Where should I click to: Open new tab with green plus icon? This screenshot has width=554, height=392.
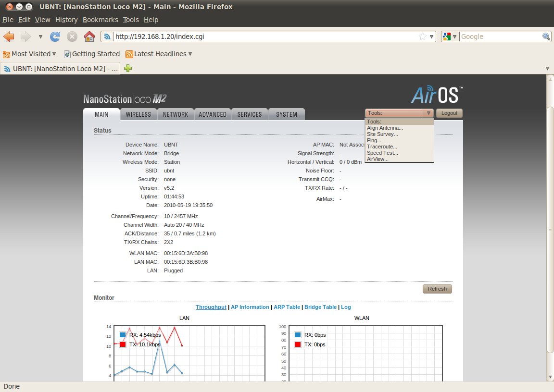point(128,68)
